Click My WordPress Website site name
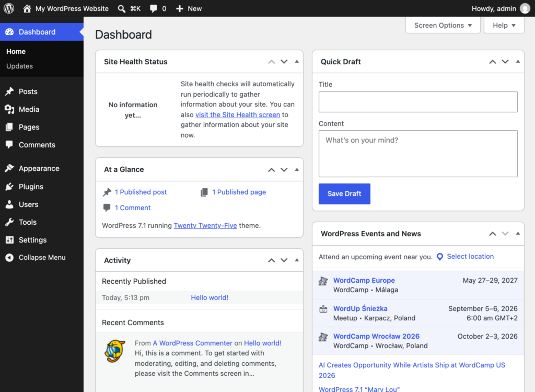 [x=72, y=8]
